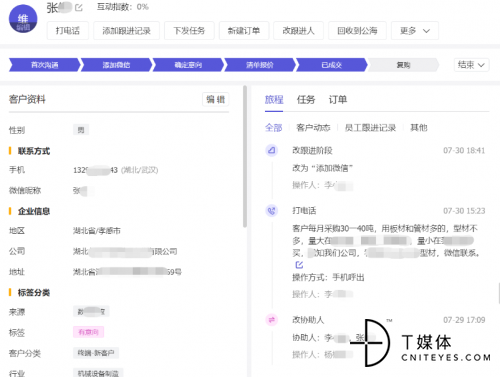Image resolution: width=500 pixels, height=377 pixels.
Task: Click the 标签分类 section heading
Action: tap(34, 293)
